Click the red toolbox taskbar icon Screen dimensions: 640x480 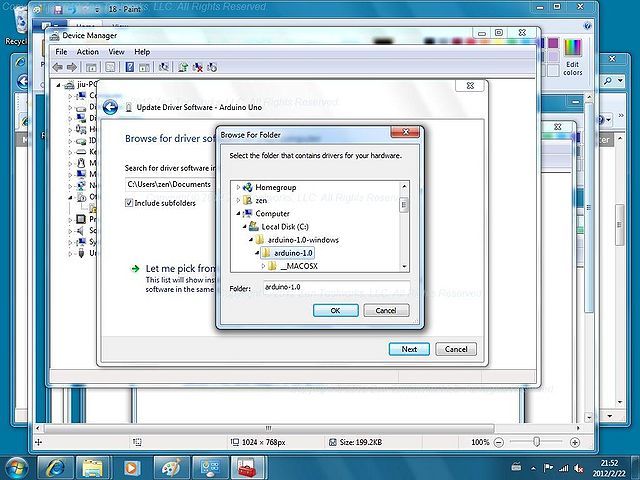[x=249, y=467]
